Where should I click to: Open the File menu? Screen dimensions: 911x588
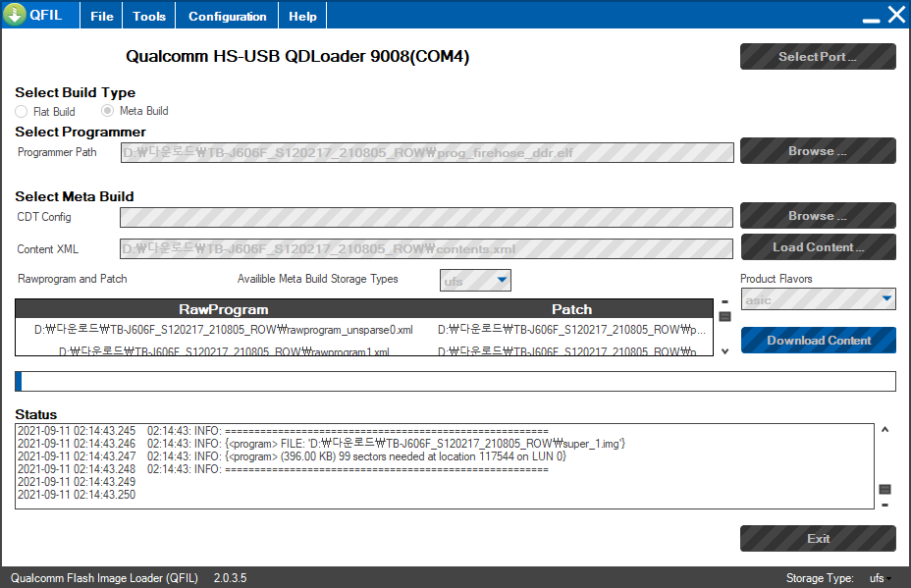pyautogui.click(x=102, y=17)
